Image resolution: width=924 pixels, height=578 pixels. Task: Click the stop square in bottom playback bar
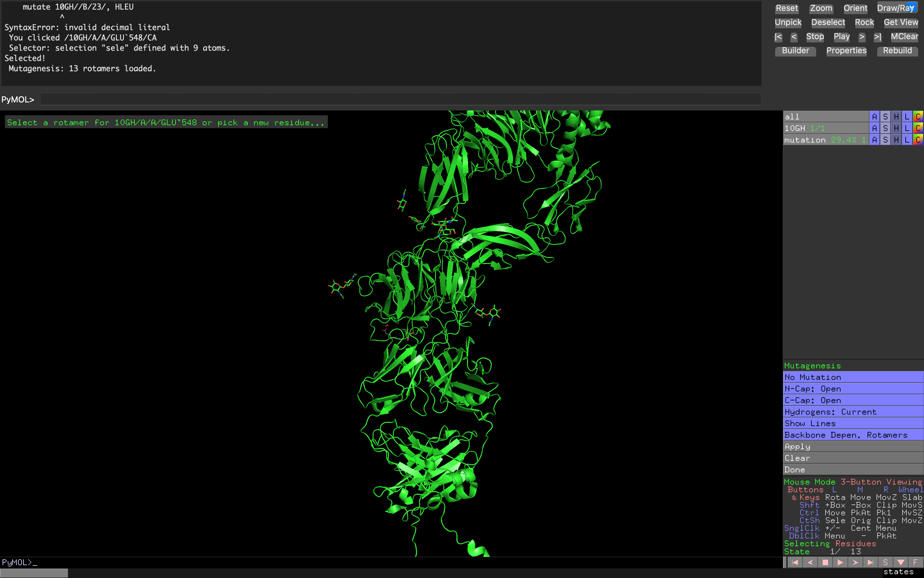[825, 562]
